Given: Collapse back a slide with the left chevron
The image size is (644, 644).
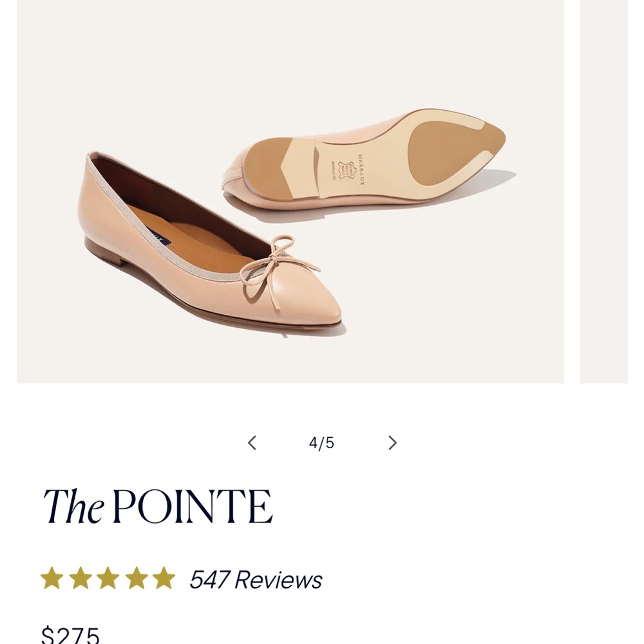Looking at the screenshot, I should click(x=252, y=442).
